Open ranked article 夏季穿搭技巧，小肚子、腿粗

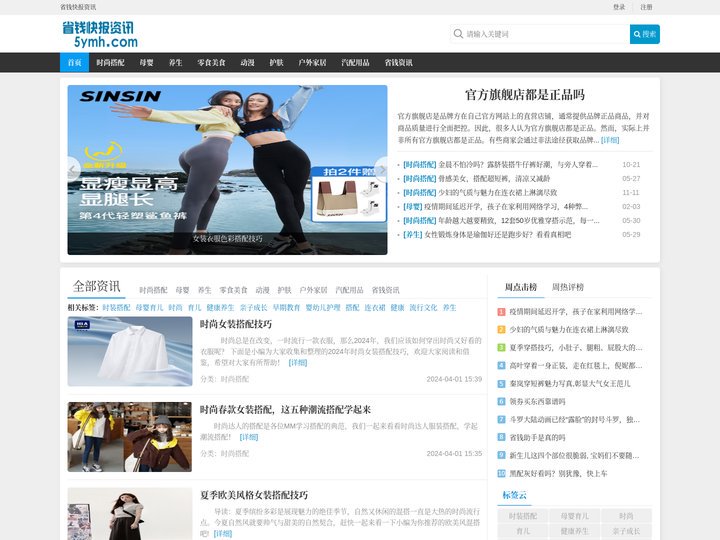[576, 348]
